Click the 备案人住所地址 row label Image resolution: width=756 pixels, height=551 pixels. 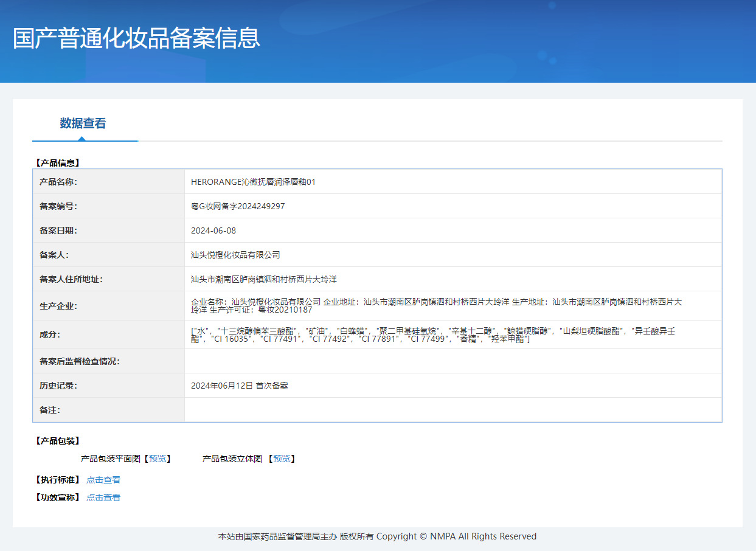(71, 279)
